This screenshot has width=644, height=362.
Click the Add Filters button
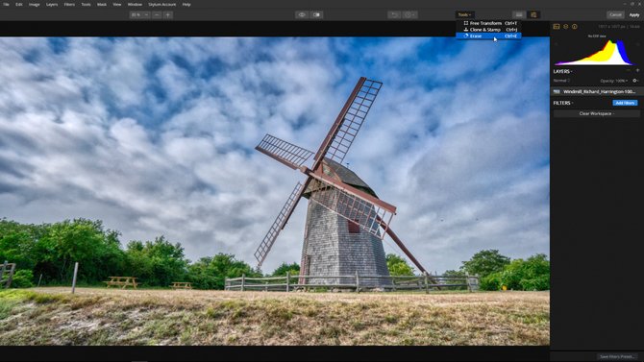(625, 103)
